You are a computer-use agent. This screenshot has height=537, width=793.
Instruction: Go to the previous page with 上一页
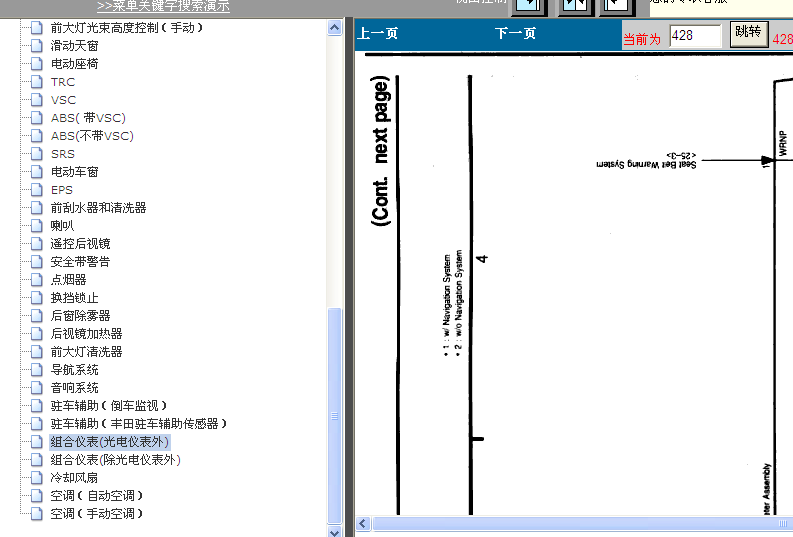[x=378, y=34]
